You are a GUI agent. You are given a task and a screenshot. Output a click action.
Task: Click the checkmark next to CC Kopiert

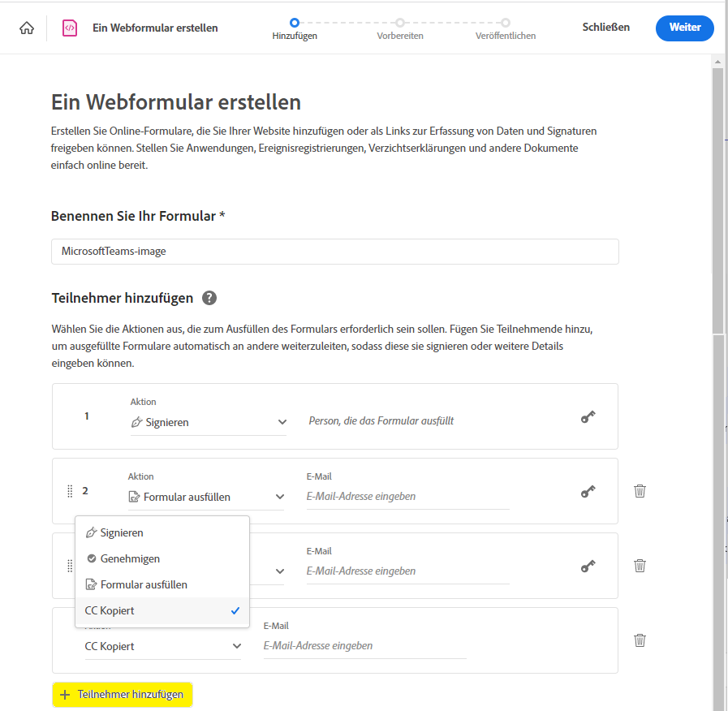click(235, 610)
